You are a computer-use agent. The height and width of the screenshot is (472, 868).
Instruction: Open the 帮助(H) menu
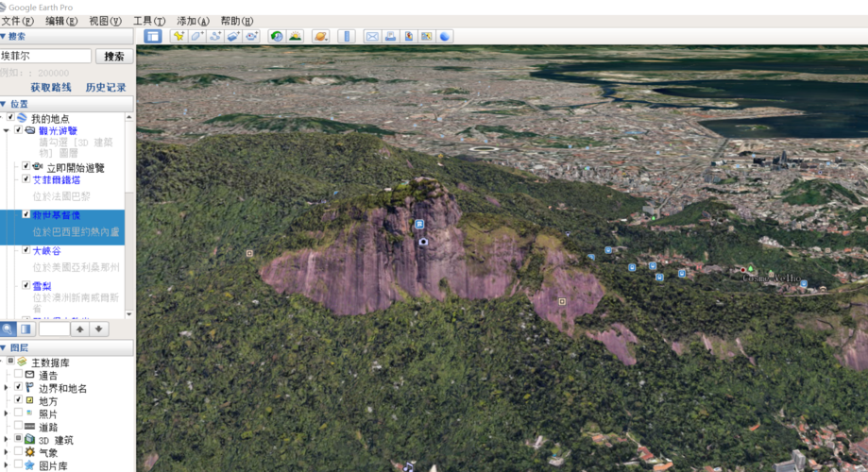(236, 21)
